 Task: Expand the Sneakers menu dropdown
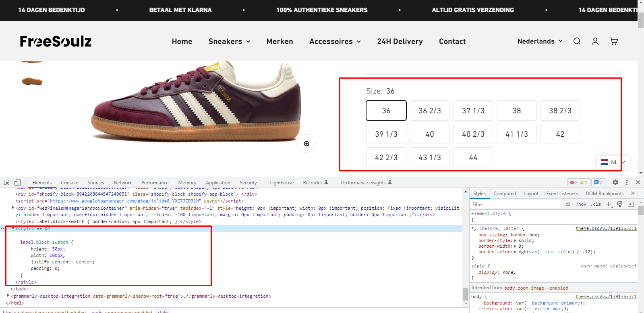[x=229, y=41]
